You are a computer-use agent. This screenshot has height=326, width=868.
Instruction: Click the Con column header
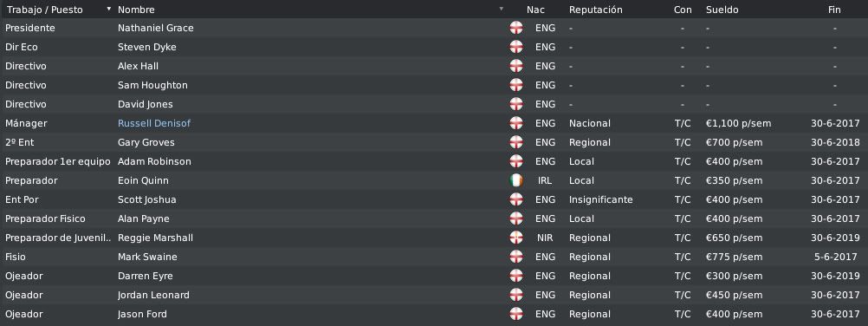683,10
